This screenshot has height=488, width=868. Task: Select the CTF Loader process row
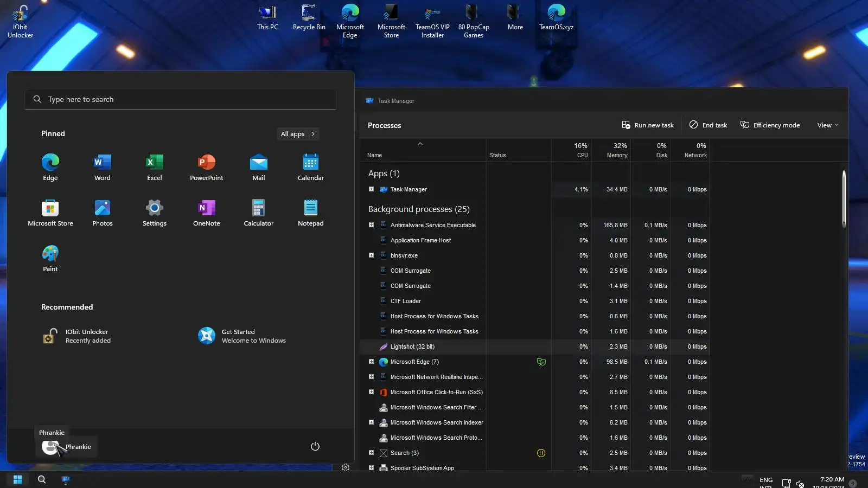point(535,301)
